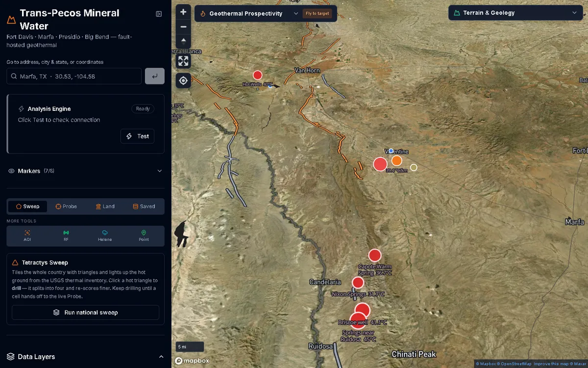Select the Helene tool
Image resolution: width=588 pixels, height=368 pixels.
click(105, 236)
